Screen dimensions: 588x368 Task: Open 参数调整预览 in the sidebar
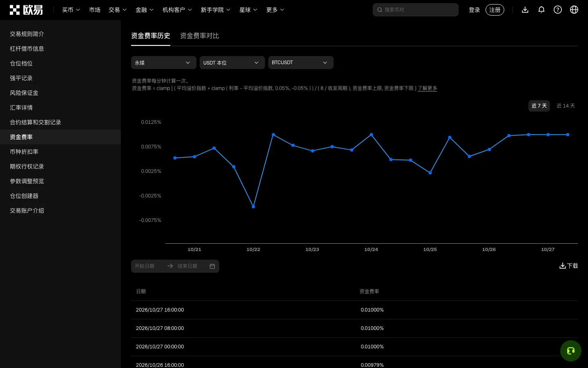click(60, 181)
